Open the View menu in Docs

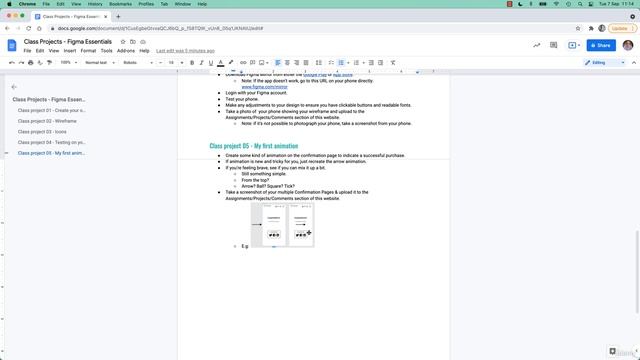[53, 51]
